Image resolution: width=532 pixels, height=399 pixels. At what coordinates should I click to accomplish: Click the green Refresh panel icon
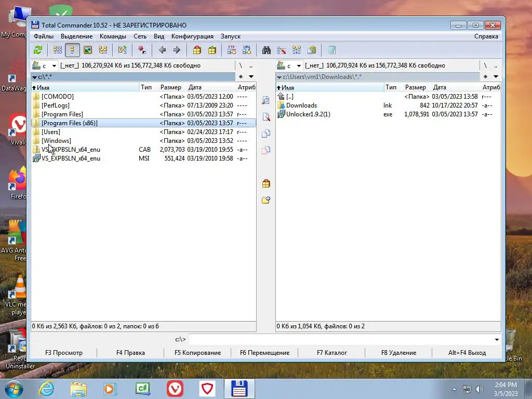pyautogui.click(x=37, y=50)
